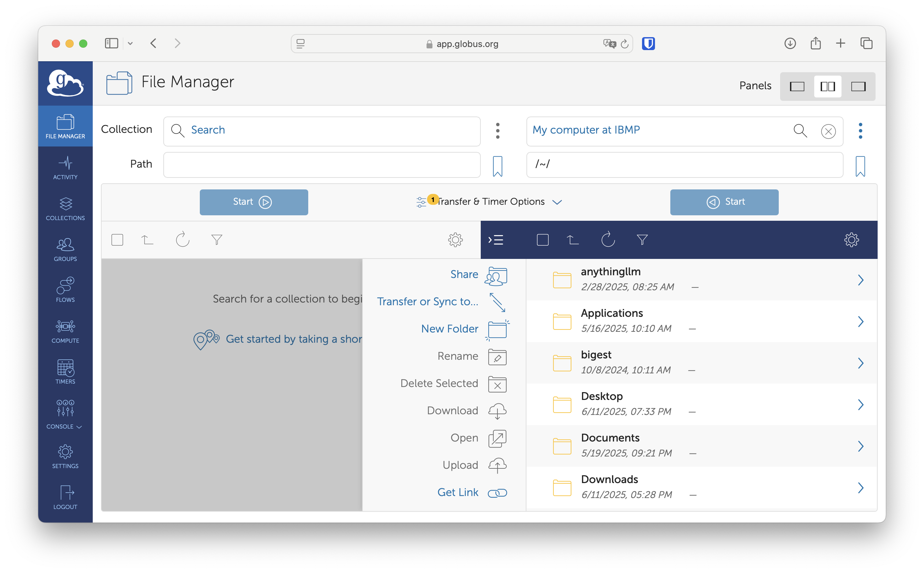The width and height of the screenshot is (924, 573).
Task: Click the left Collection search field
Action: [x=322, y=131]
